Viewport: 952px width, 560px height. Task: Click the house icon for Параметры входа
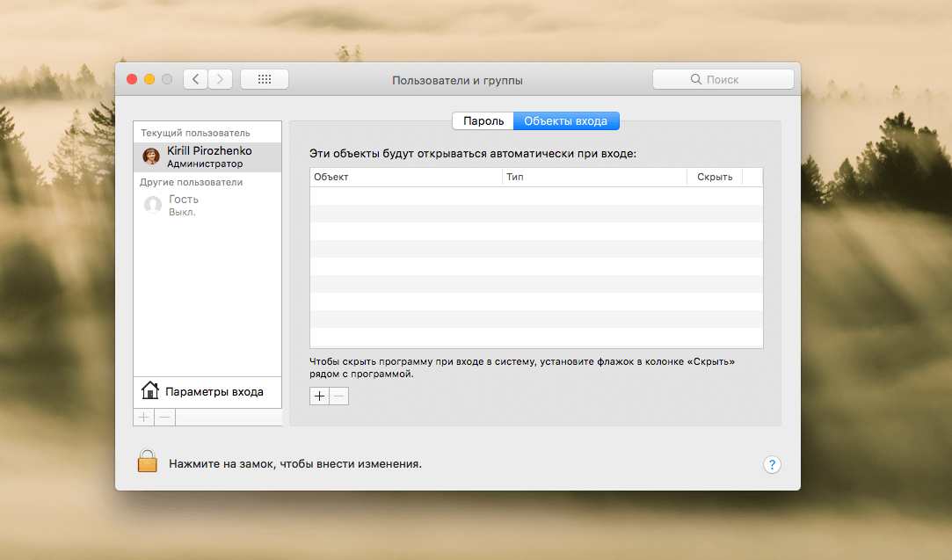150,391
